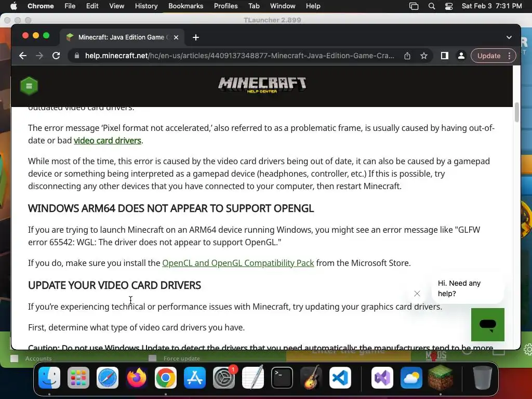Select the Minecraft: Java Edition Game tab
This screenshot has width=532, height=399.
click(123, 37)
